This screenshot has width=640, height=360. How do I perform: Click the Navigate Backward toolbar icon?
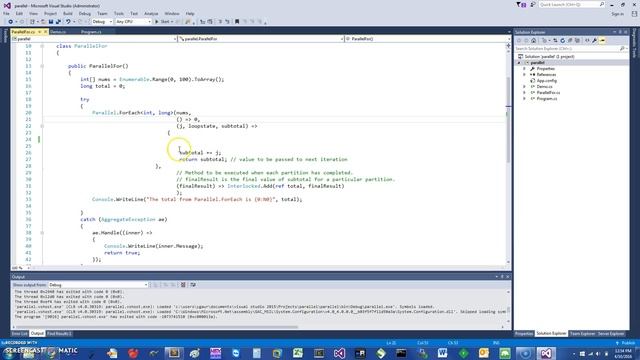click(11, 22)
